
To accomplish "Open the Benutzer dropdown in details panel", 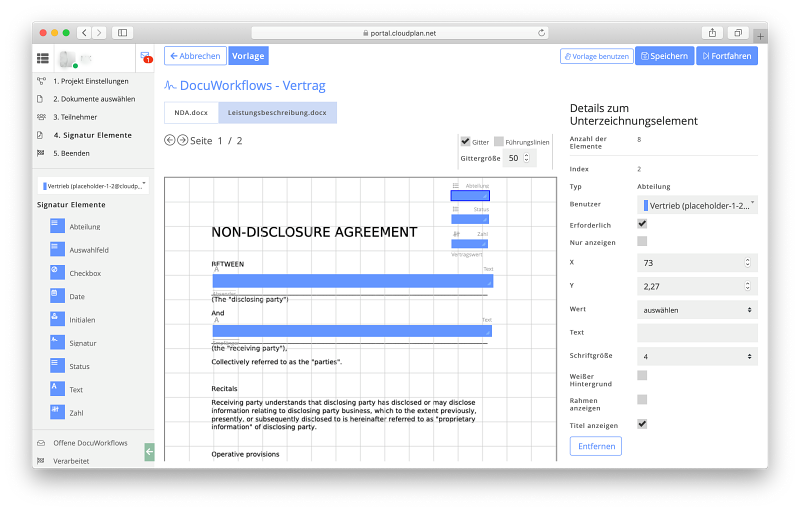I will point(697,205).
